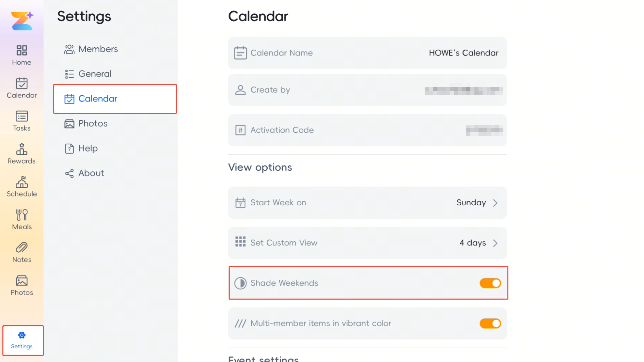Click the app logo at top left
644x362 pixels.
[x=22, y=21]
